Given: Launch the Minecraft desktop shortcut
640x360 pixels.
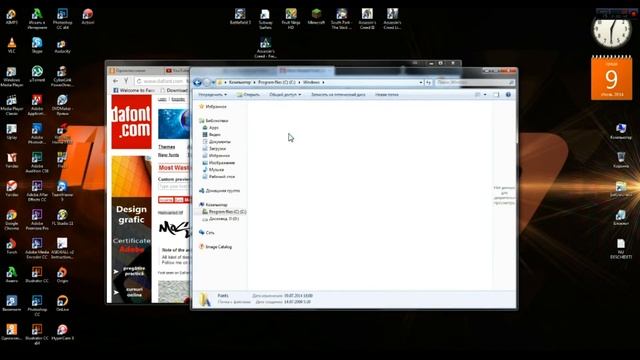Looking at the screenshot, I should (x=316, y=17).
